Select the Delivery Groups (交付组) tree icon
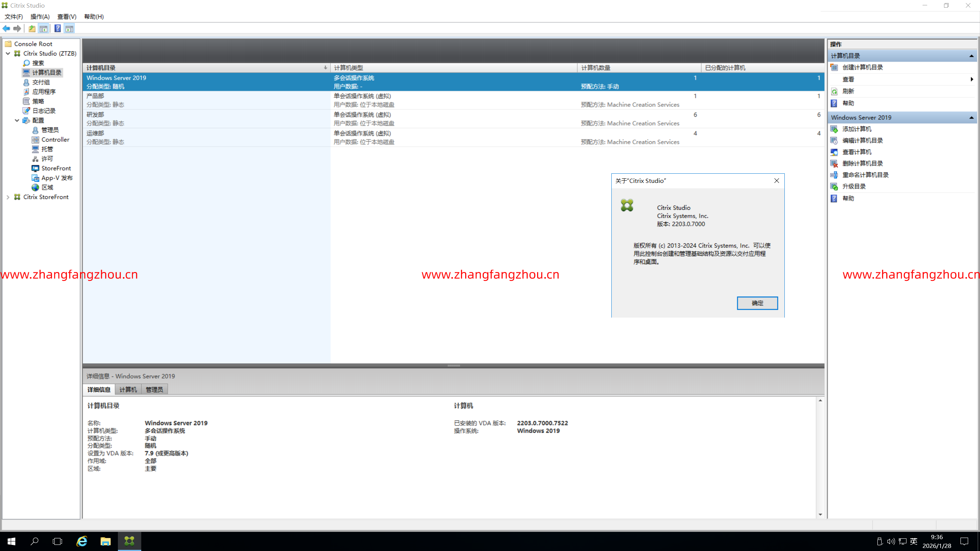980x551 pixels. (26, 82)
